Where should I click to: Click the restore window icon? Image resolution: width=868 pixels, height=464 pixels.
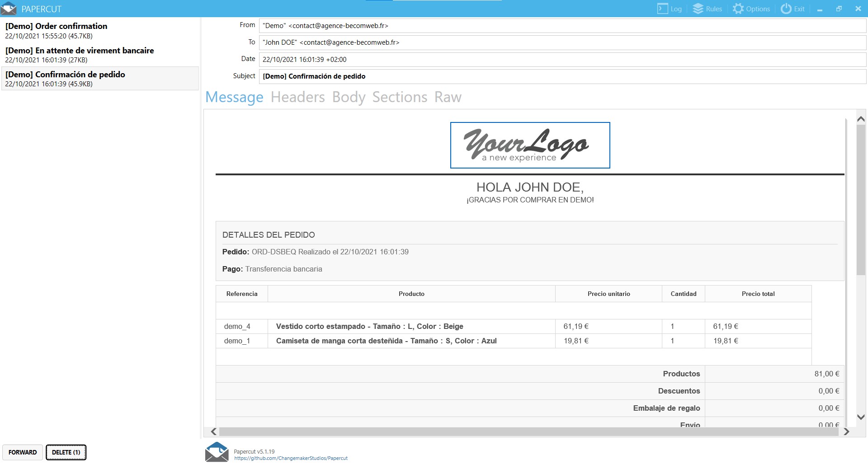(x=839, y=8)
